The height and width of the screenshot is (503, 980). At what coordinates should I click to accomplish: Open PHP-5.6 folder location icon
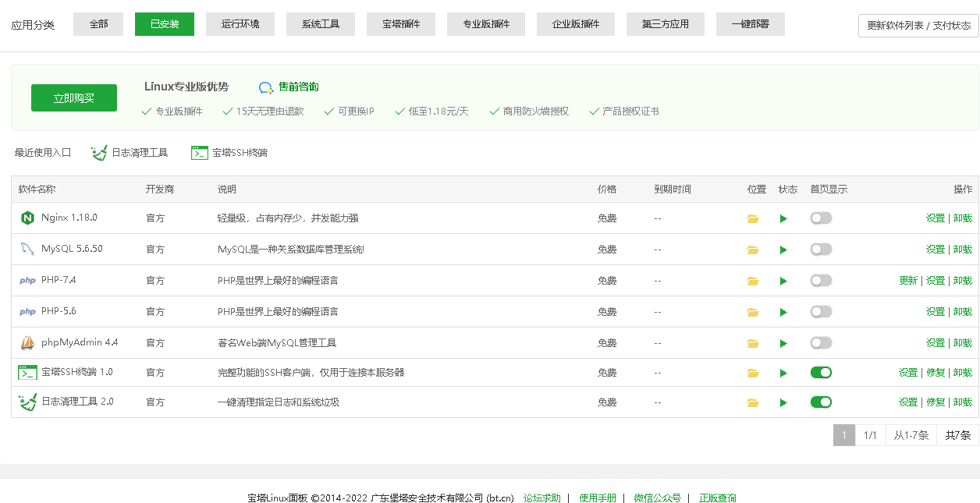(753, 312)
